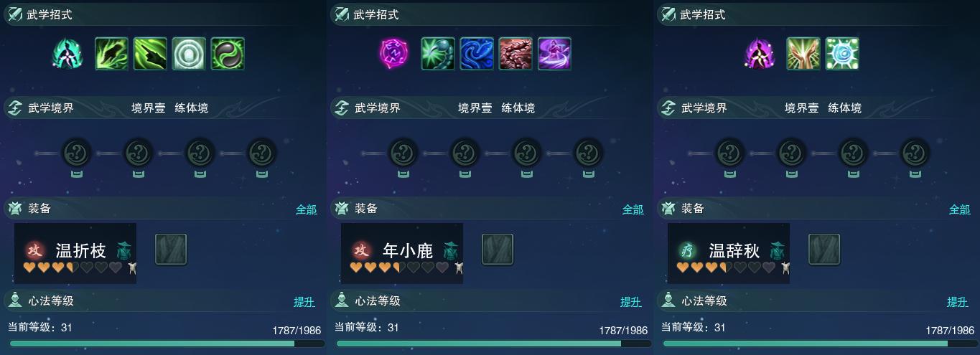Select the 温辞秋 healer character card
Viewport: 980px width, 355px height.
pyautogui.click(x=729, y=253)
